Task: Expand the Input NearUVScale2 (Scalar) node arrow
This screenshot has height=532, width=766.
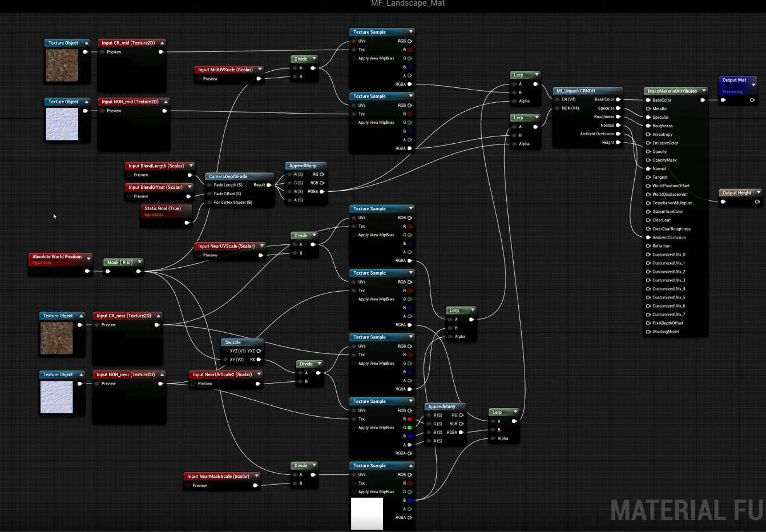Action: tap(259, 374)
